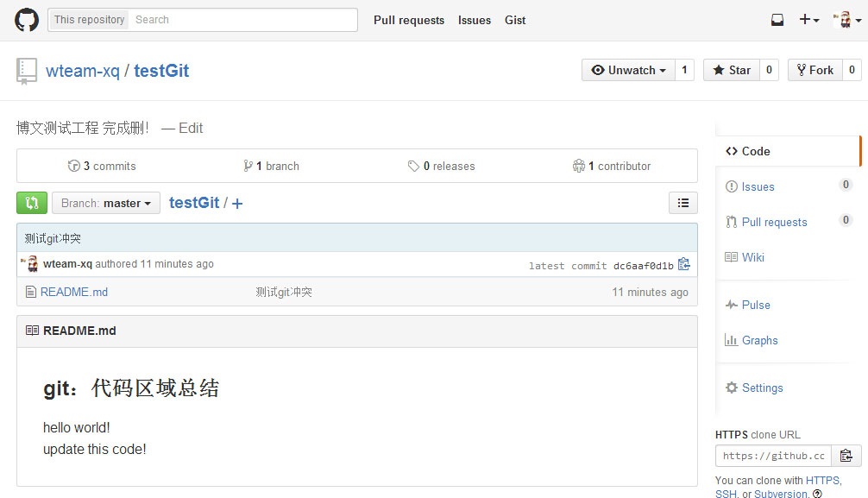Open Gist in top navigation

coord(515,20)
